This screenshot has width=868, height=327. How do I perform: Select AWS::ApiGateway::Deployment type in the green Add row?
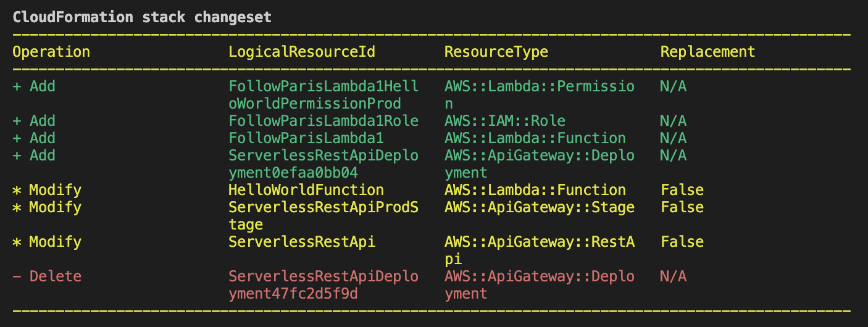pyautogui.click(x=540, y=164)
